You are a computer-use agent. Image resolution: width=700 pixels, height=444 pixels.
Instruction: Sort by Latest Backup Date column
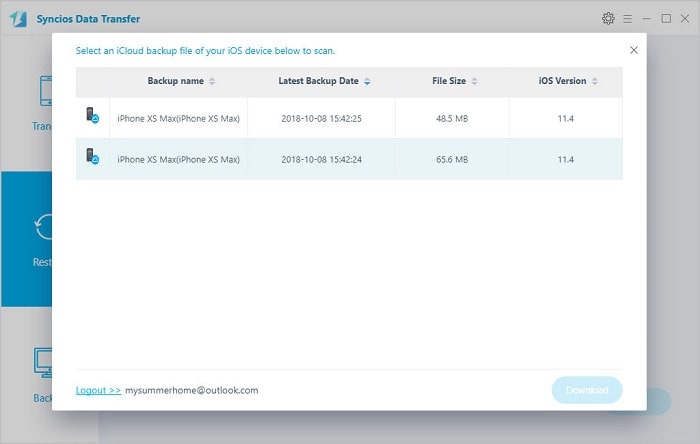coord(324,81)
